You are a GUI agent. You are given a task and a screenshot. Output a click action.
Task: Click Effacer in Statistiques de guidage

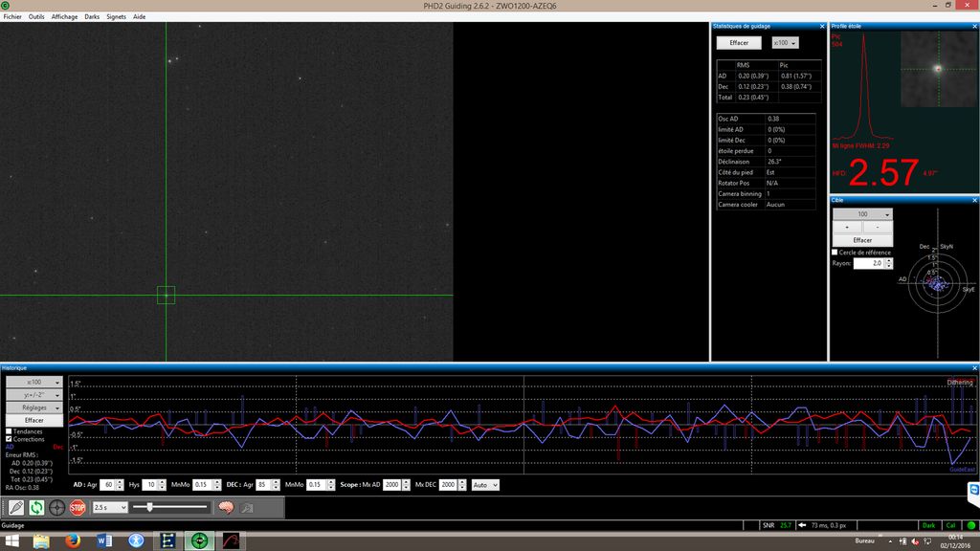739,42
